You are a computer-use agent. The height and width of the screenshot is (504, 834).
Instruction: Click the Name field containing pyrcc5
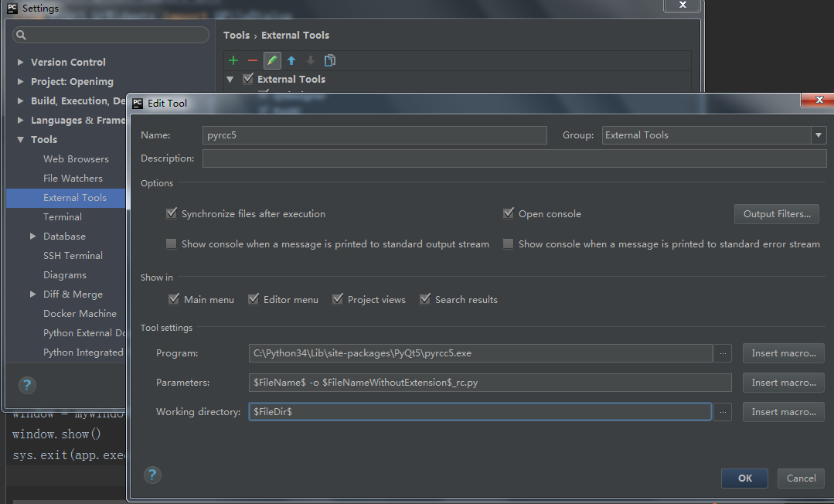coord(374,135)
